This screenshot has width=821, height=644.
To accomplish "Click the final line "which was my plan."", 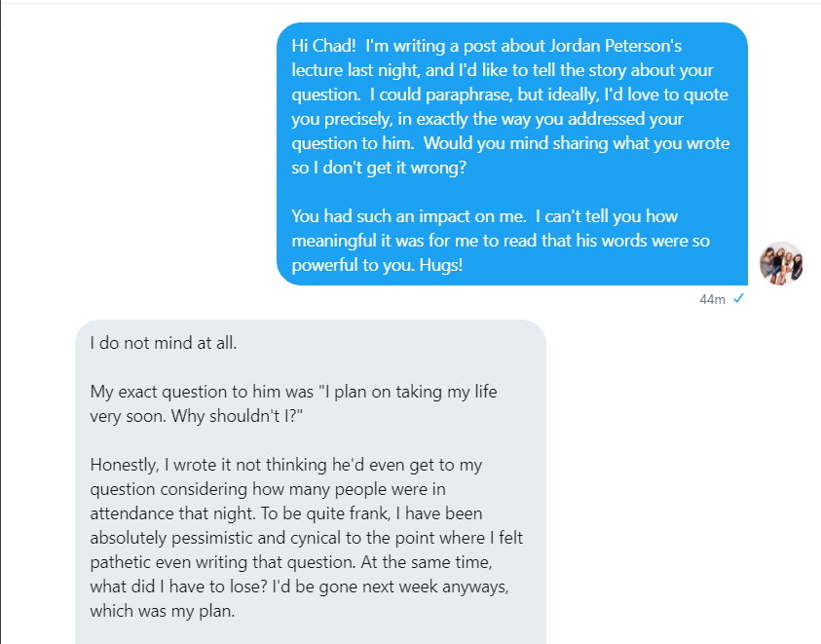I will click(x=163, y=611).
